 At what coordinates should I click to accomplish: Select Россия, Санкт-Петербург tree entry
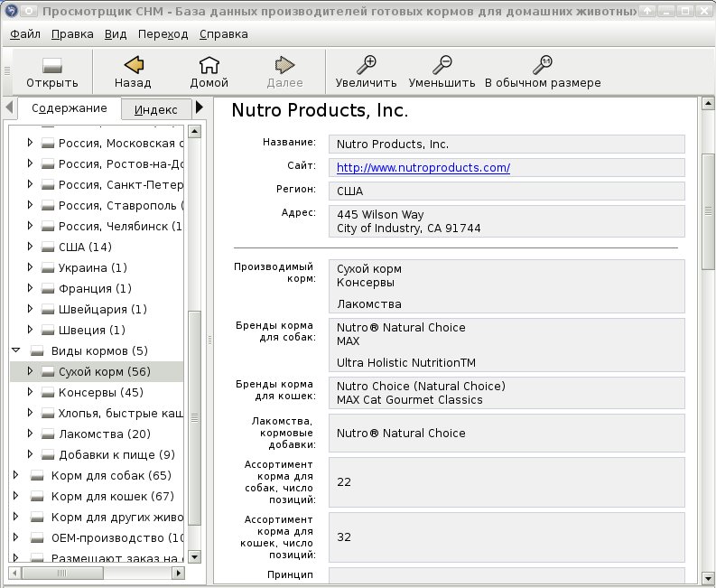click(x=121, y=184)
